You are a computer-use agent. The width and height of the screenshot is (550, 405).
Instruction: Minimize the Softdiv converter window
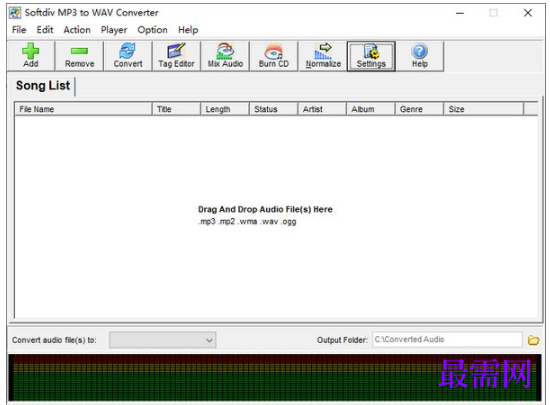tap(460, 13)
